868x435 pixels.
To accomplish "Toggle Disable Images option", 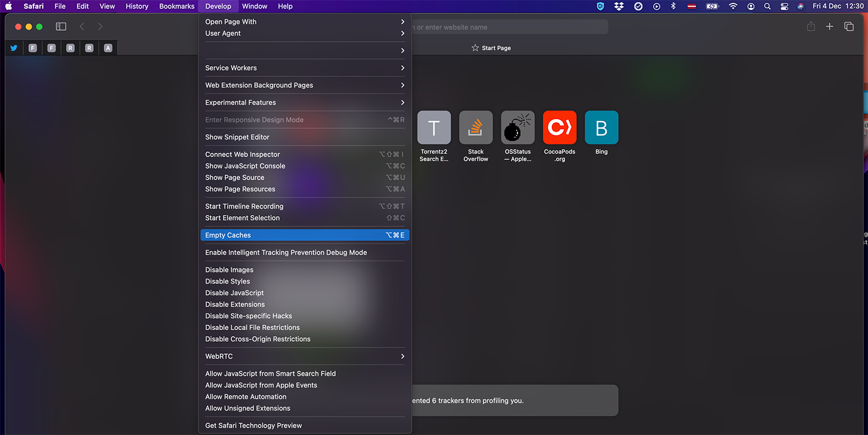I will tap(229, 270).
